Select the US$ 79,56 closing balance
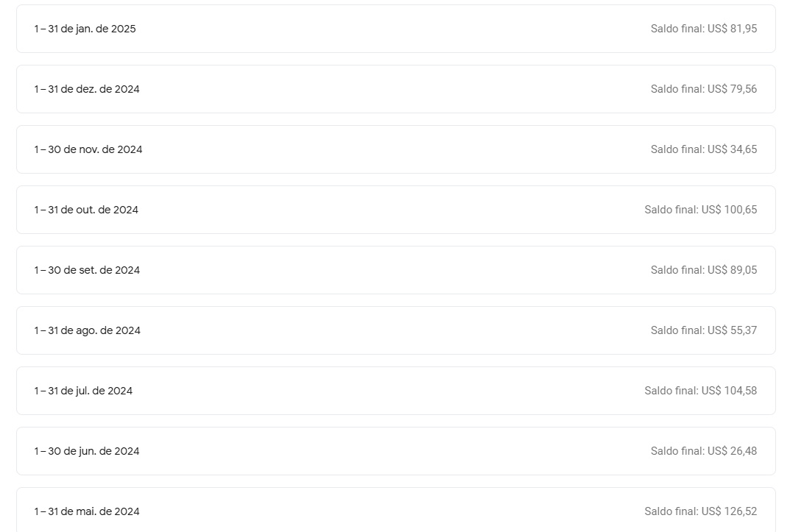Image resolution: width=790 pixels, height=532 pixels. click(x=703, y=89)
